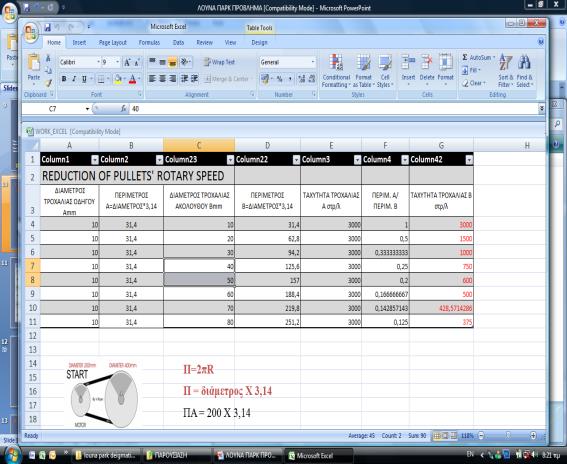This screenshot has width=567, height=464.
Task: Click the Zoom Out minus button
Action: click(x=481, y=435)
